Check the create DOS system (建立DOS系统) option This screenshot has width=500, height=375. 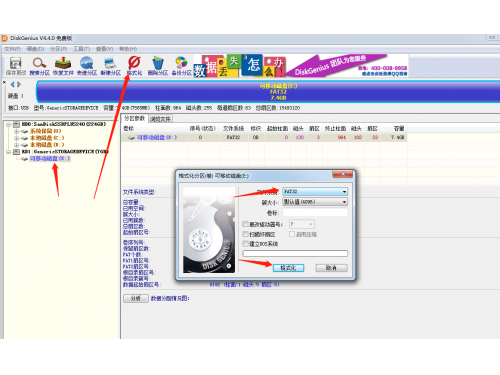[x=246, y=244]
